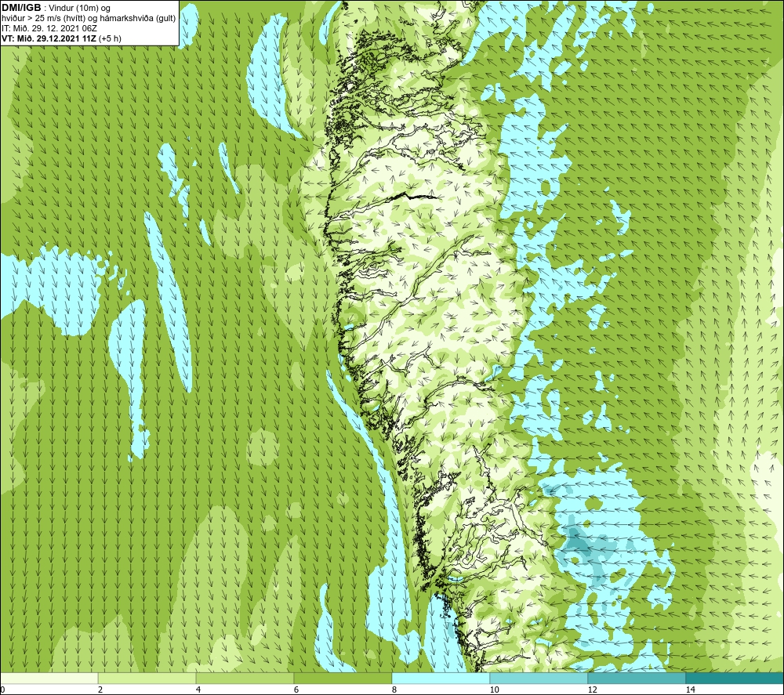Viewport: 784px width, 695px height.
Task: Pick the medium green 4–6 m/s scale color
Action: pos(245,678)
